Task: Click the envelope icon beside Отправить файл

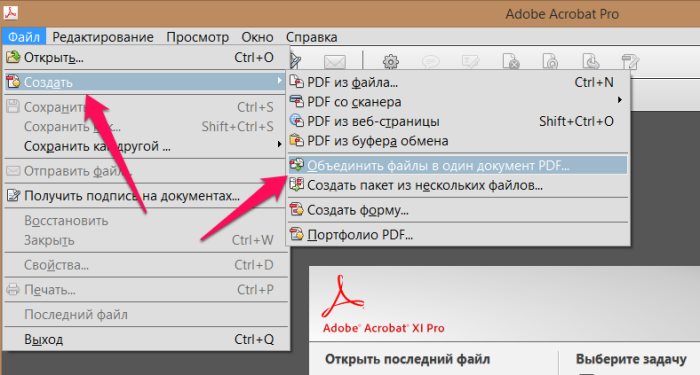Action: pos(13,171)
